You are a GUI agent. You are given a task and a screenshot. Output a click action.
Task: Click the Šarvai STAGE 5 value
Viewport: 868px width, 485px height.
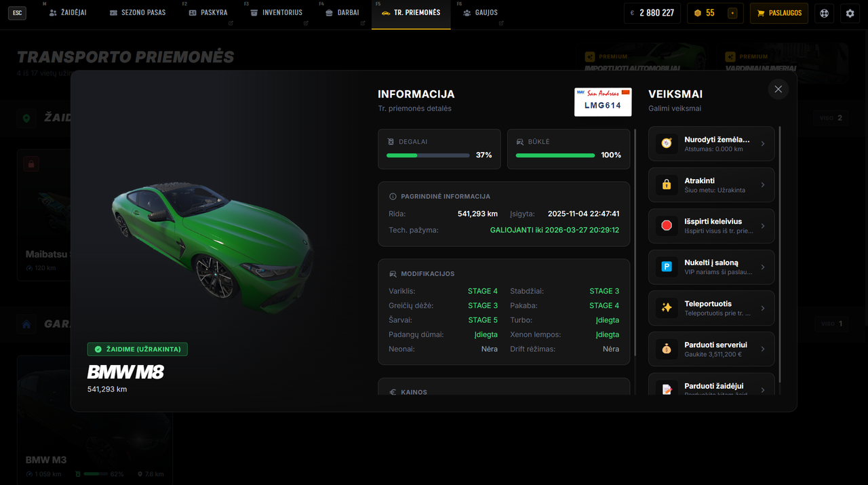click(x=483, y=320)
